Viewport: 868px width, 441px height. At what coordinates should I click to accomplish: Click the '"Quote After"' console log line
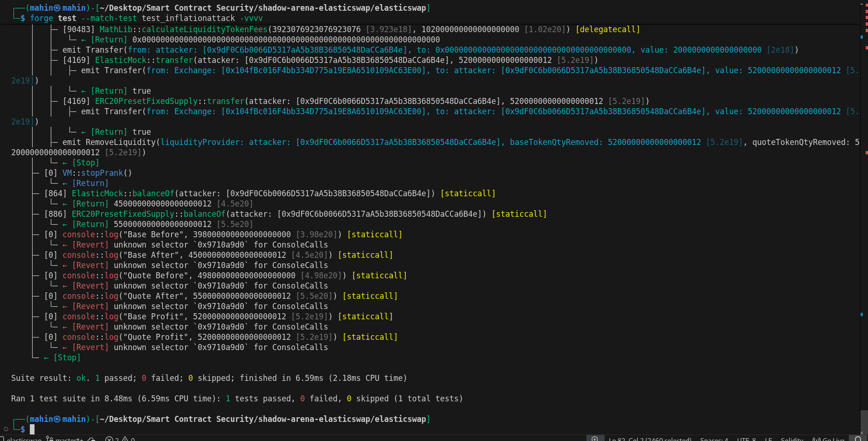(x=221, y=296)
